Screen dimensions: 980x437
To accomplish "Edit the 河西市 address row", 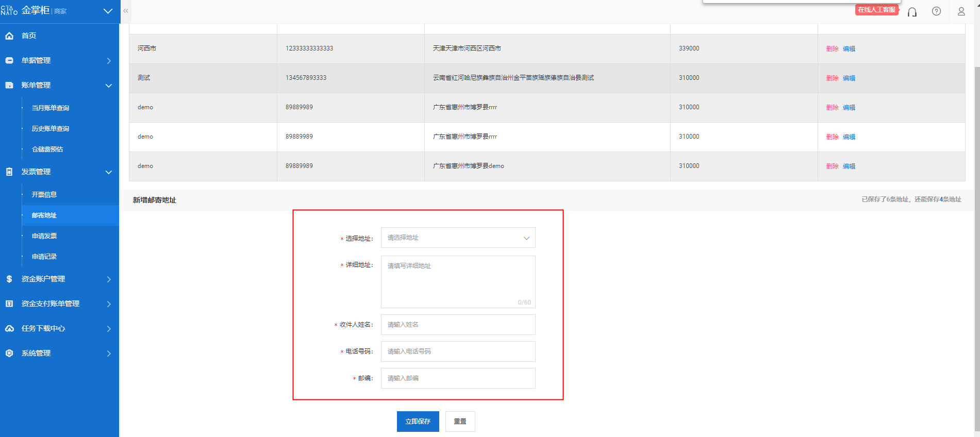I will [849, 49].
